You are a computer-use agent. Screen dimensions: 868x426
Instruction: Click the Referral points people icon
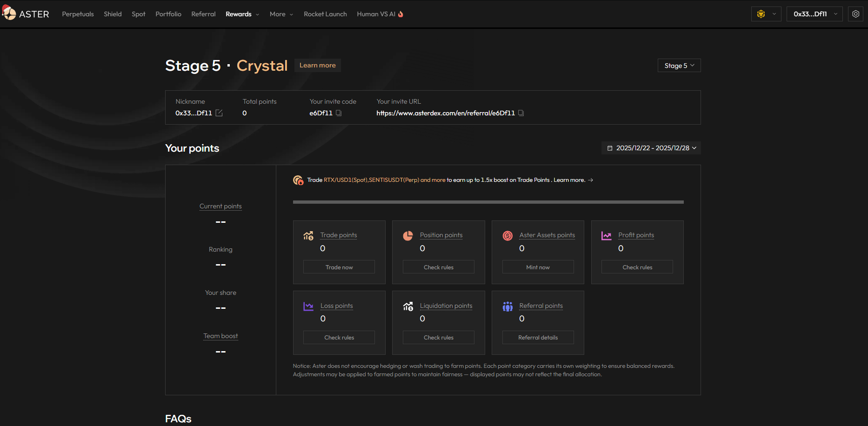click(x=507, y=306)
